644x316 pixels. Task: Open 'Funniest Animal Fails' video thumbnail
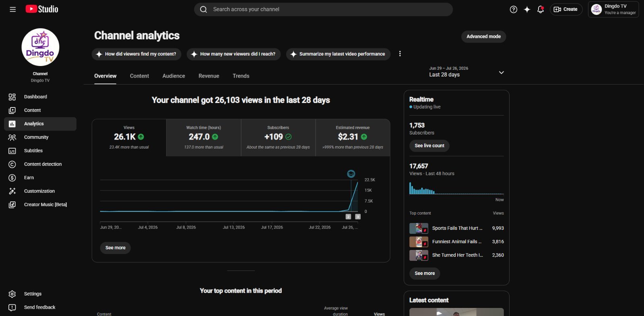point(419,242)
